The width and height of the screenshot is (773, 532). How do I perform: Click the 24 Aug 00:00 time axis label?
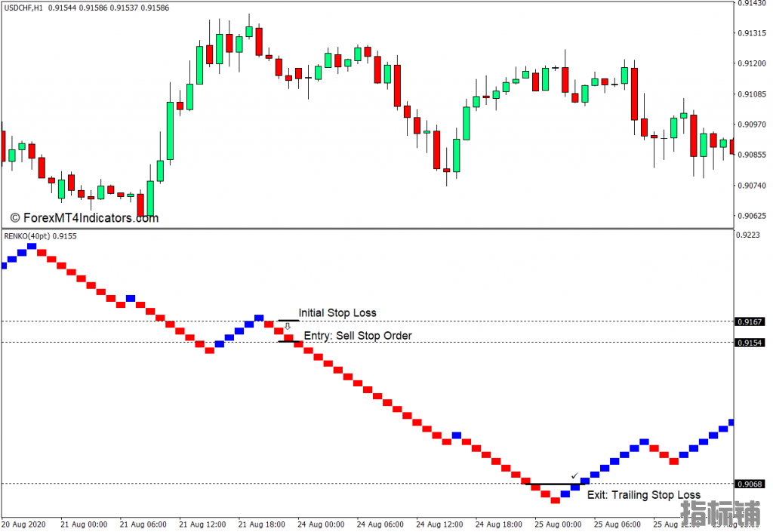pyautogui.click(x=321, y=524)
